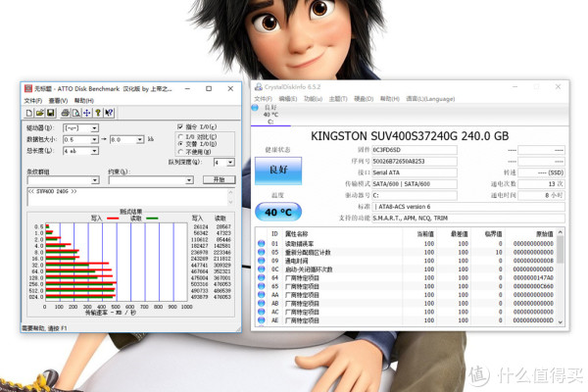Click status orb of attribute AC row
588x392 pixels.
click(x=262, y=312)
